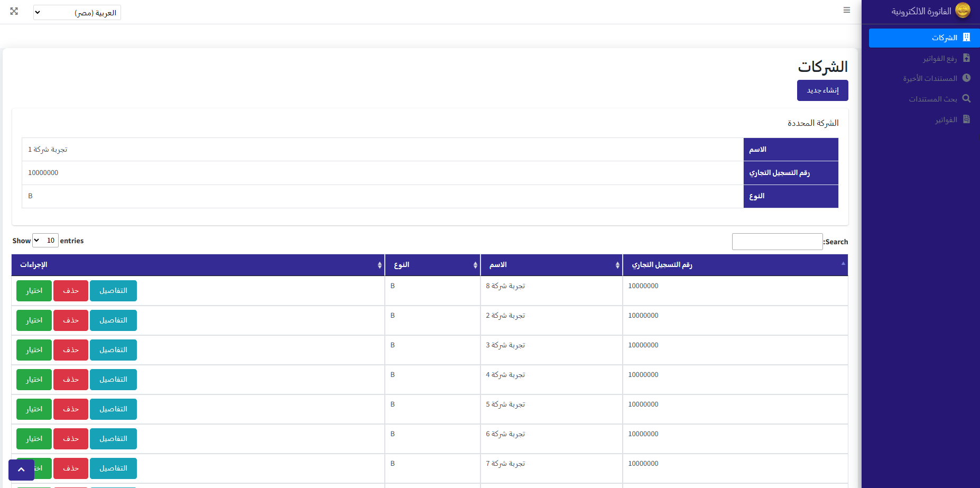Open the language dropdown العربية (مصر)

(x=77, y=13)
